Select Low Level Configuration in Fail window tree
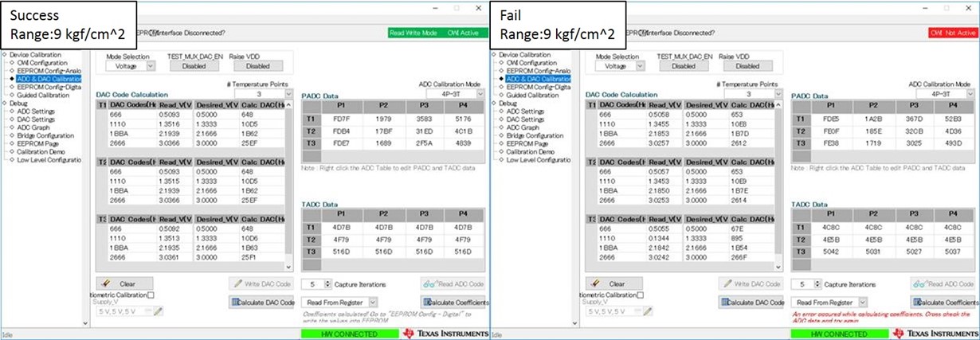 click(x=538, y=160)
